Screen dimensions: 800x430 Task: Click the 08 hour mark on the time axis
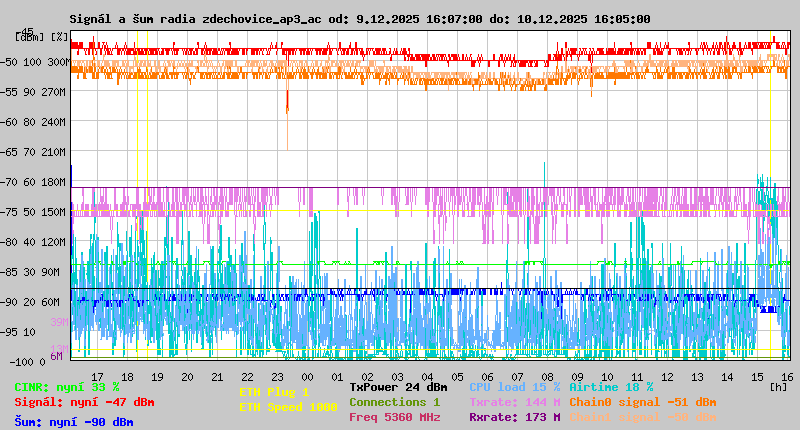coord(548,377)
